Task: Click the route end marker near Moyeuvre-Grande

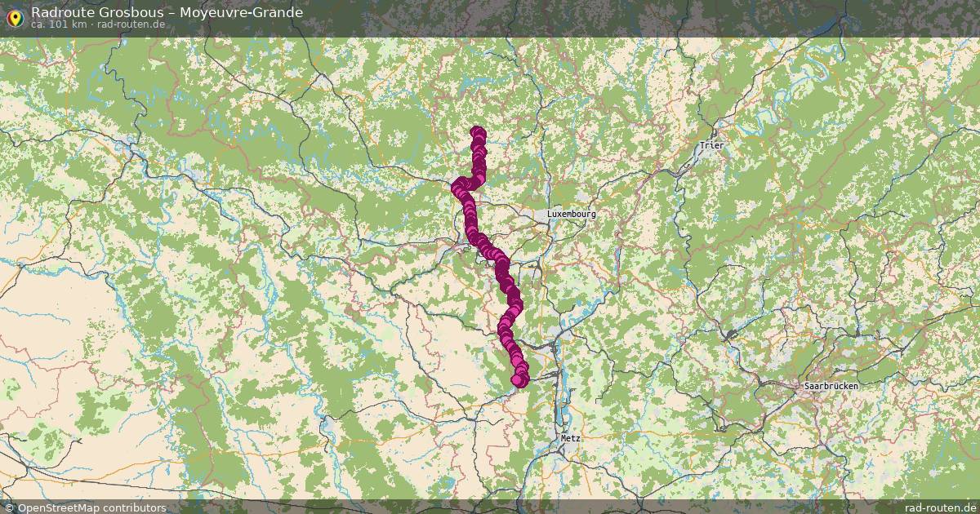Action: [519, 379]
